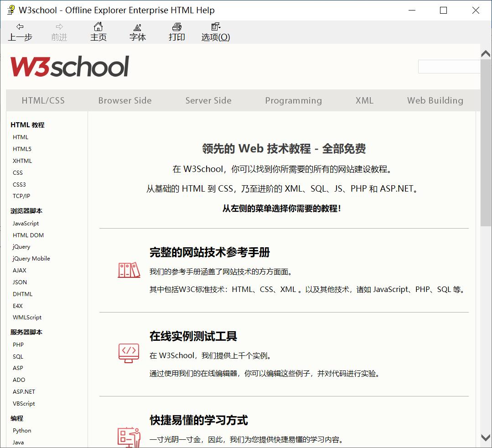Click the W3school logo
The width and height of the screenshot is (492, 448).
tap(70, 66)
